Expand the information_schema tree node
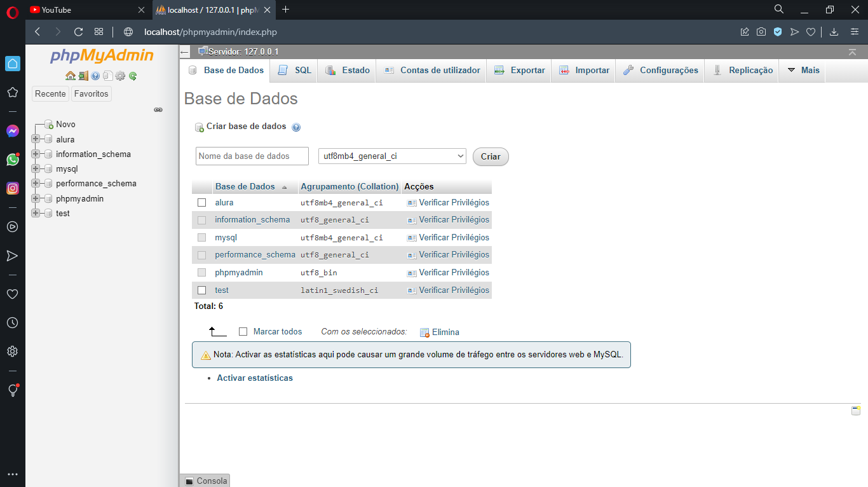The width and height of the screenshot is (868, 487). click(x=36, y=154)
